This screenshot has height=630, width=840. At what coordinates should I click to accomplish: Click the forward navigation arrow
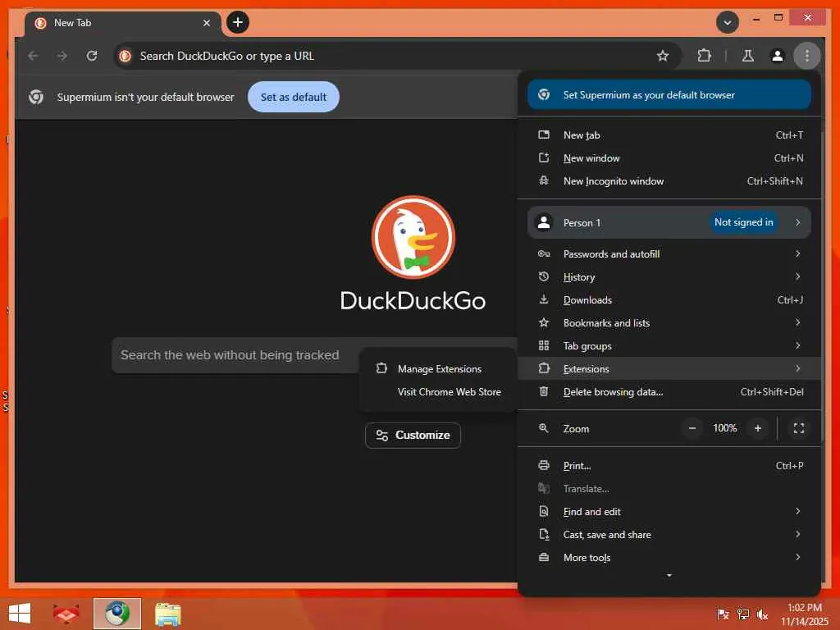click(62, 56)
